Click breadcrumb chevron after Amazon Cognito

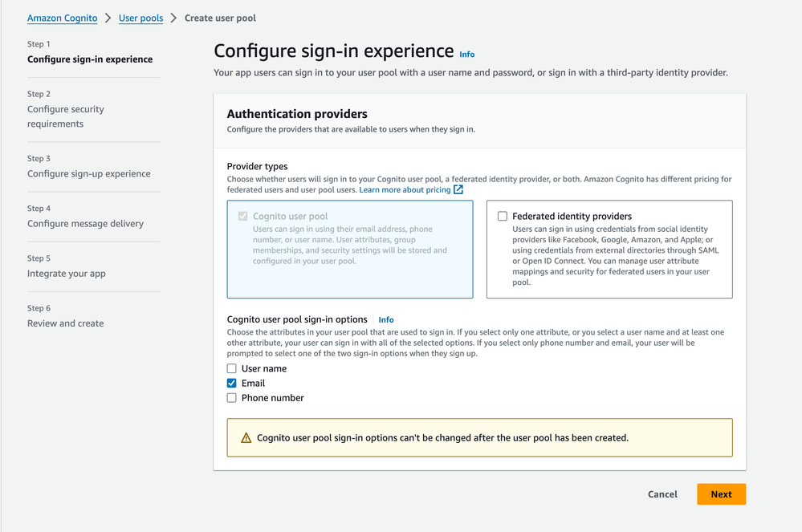point(108,18)
